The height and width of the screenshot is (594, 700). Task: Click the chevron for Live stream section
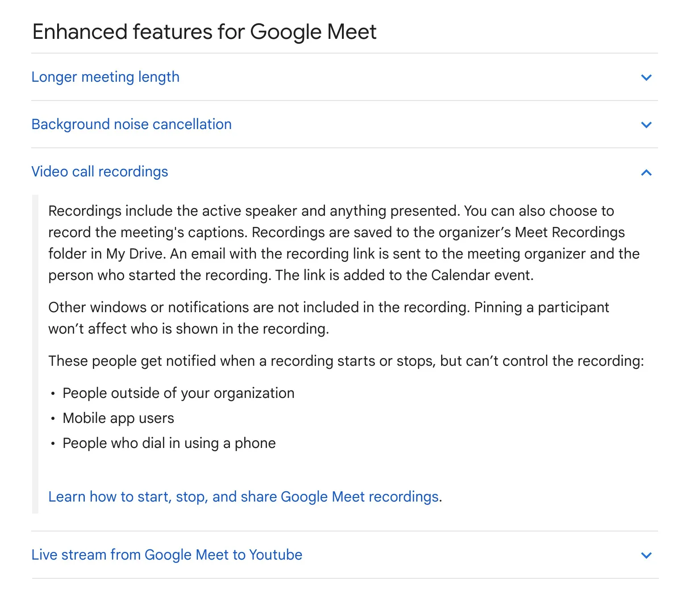646,556
